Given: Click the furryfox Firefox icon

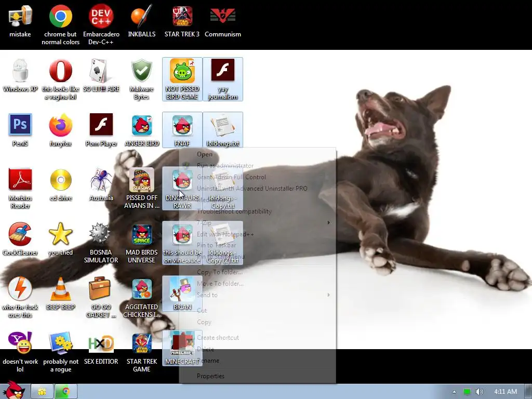Looking at the screenshot, I should pyautogui.click(x=60, y=130).
